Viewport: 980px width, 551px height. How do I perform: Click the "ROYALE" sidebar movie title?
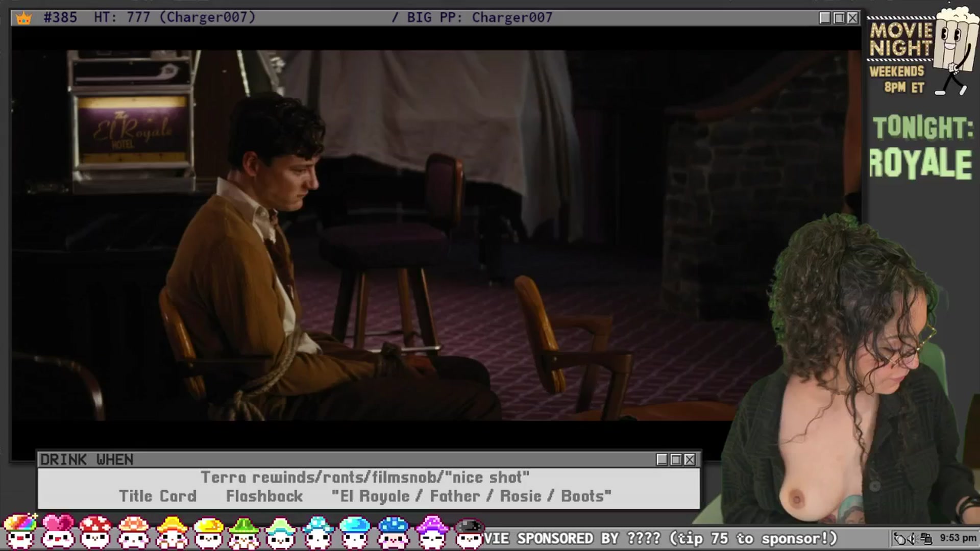click(x=921, y=163)
